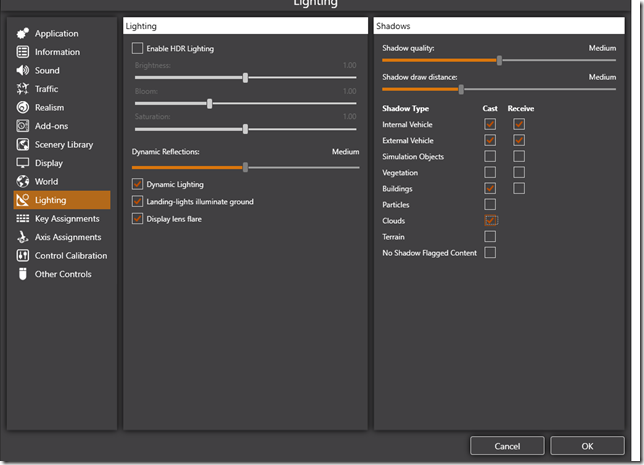Enable Simulation Objects Cast shadow
Viewport: 644px width, 465px height.
(x=490, y=156)
